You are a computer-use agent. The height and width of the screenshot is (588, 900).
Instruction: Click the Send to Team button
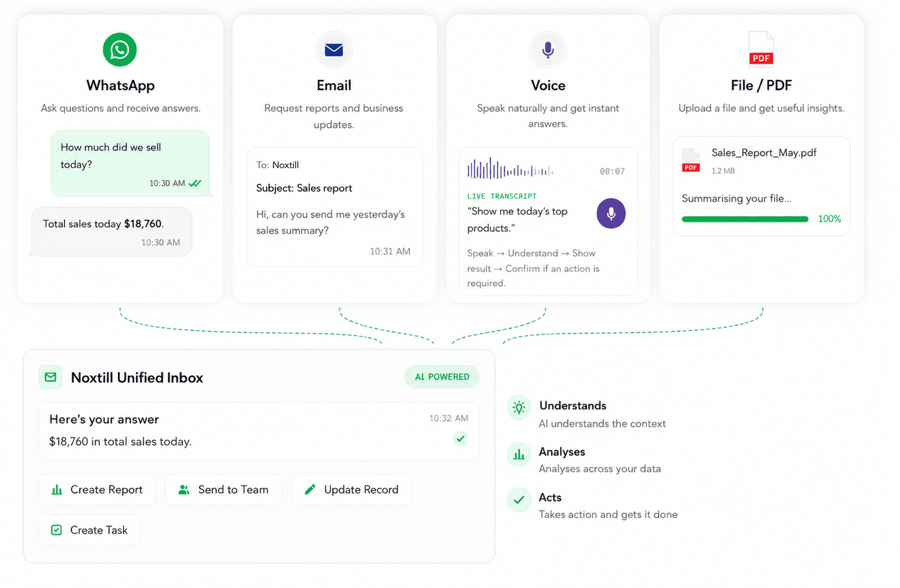point(223,489)
